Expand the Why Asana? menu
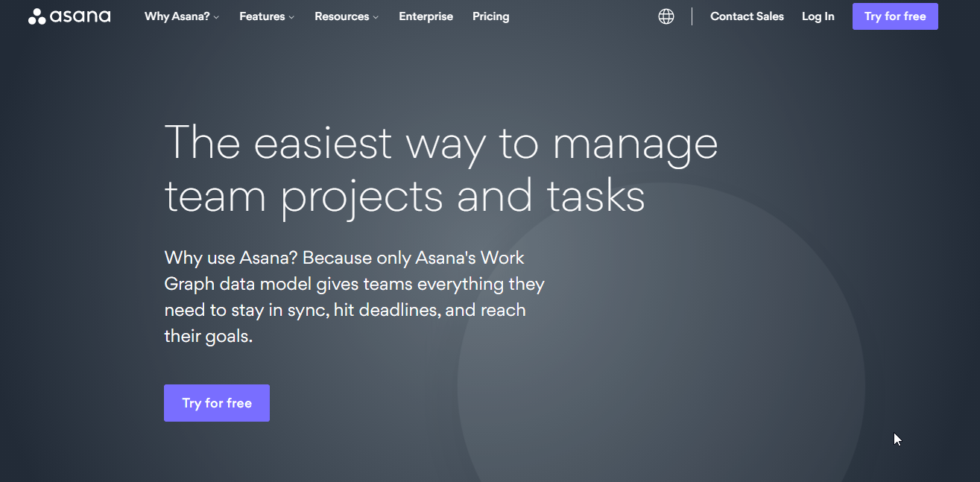The width and height of the screenshot is (980, 482). point(182,16)
